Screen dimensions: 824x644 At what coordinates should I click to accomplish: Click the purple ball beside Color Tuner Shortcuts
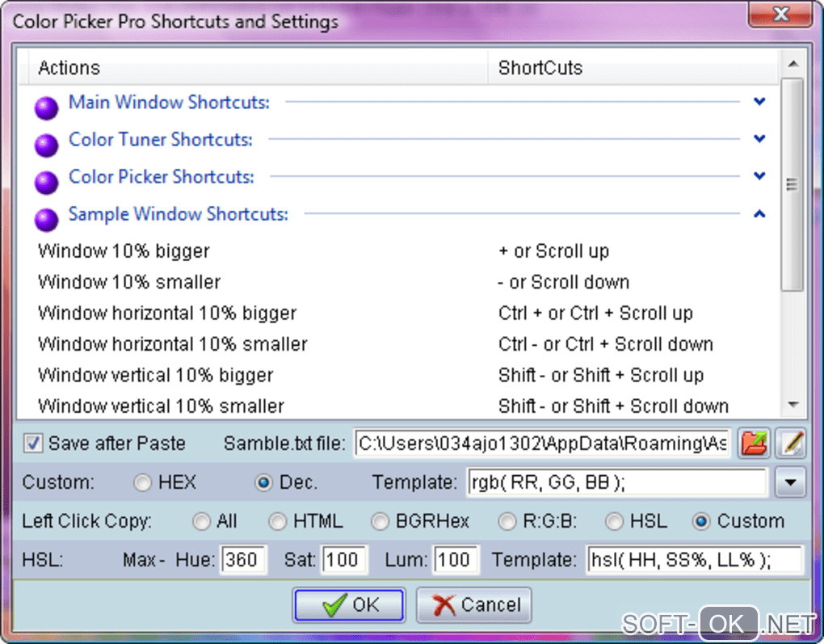tap(46, 145)
